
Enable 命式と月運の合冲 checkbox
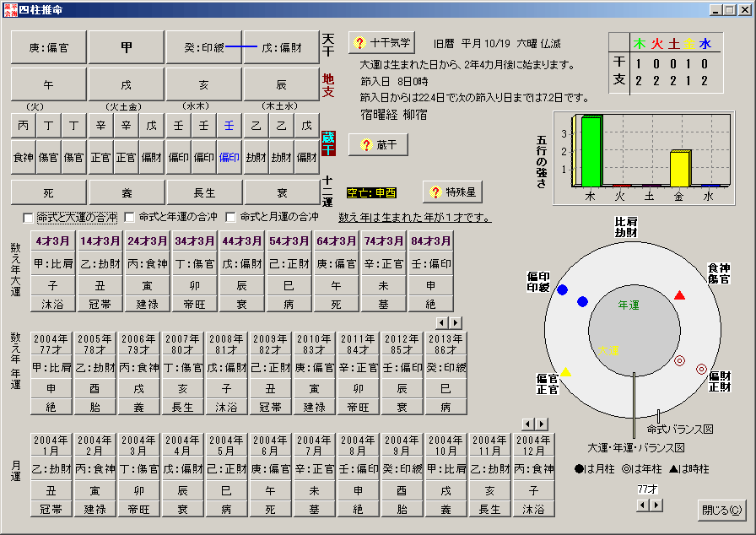click(230, 218)
